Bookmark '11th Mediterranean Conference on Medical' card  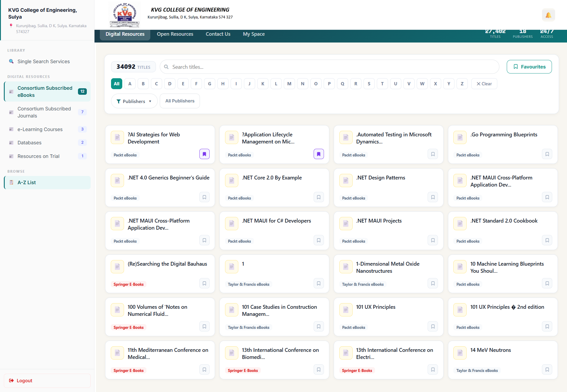[204, 370]
